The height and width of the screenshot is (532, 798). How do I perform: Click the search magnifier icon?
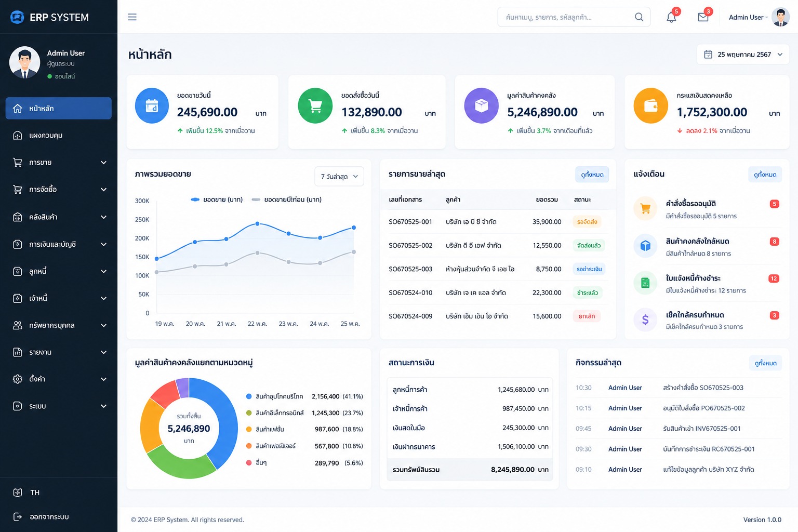click(x=639, y=17)
